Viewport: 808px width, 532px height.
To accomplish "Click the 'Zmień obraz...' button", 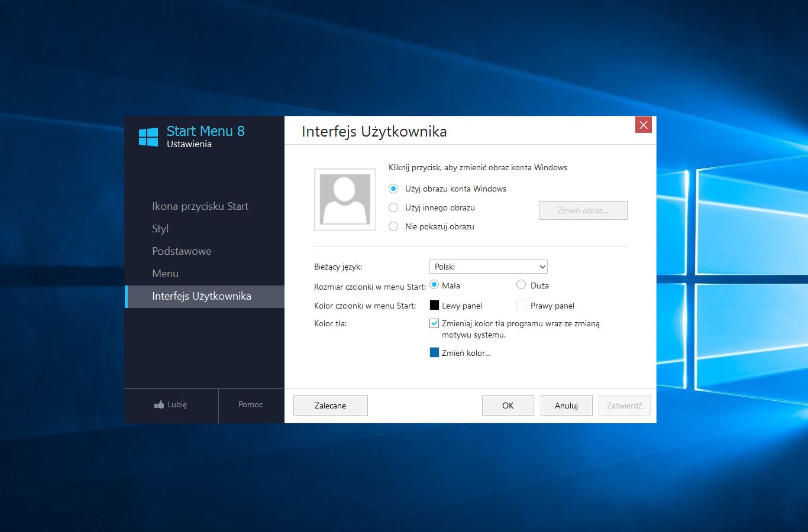I will (583, 210).
